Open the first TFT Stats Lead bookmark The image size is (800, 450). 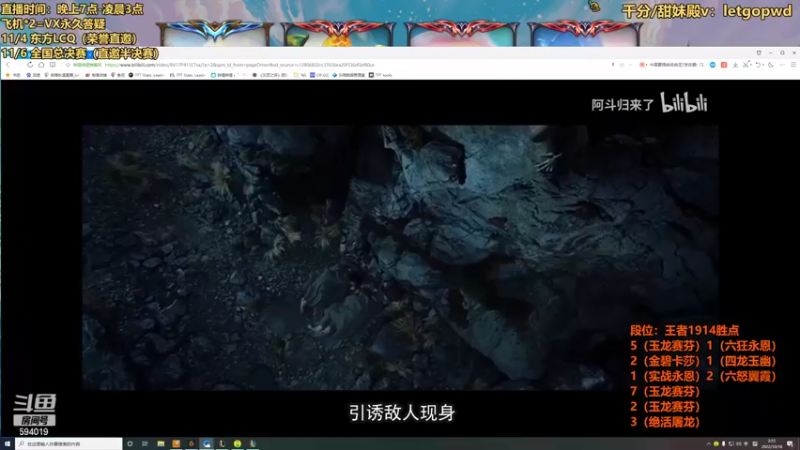pos(146,75)
